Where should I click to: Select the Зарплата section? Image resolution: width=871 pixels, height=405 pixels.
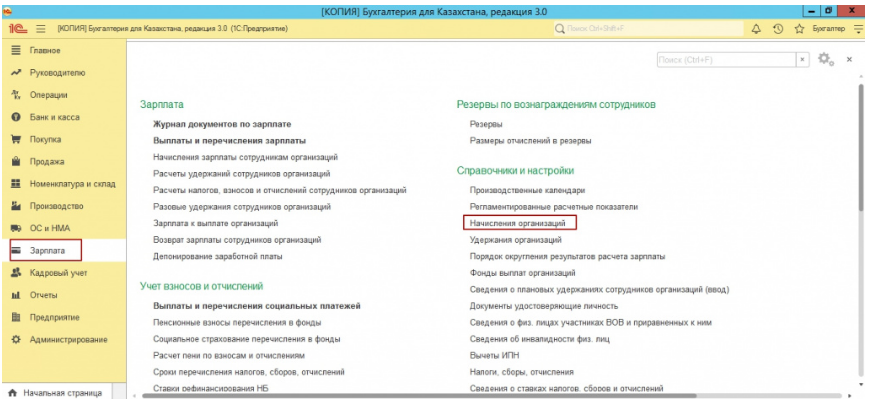pyautogui.click(x=47, y=251)
